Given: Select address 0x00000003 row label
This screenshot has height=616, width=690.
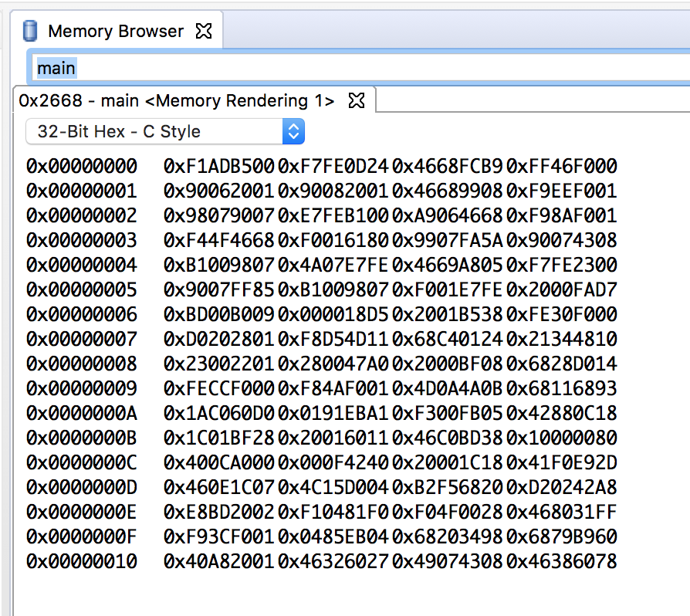Looking at the screenshot, I should click(x=82, y=240).
